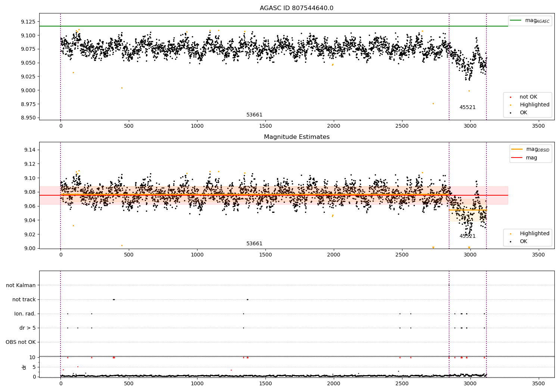The width and height of the screenshot is (560, 392).
Task: Click the 'OBS not OK' axis label
Action: 21,342
